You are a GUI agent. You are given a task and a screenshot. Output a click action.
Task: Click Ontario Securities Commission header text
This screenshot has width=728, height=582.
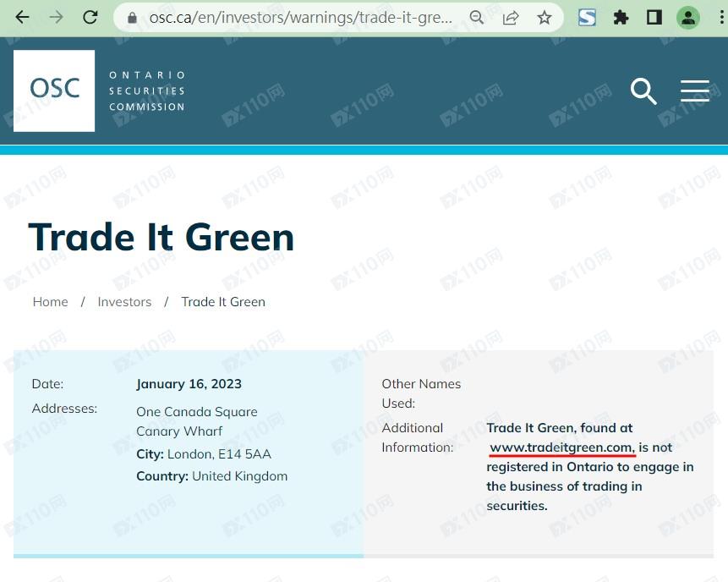[147, 91]
